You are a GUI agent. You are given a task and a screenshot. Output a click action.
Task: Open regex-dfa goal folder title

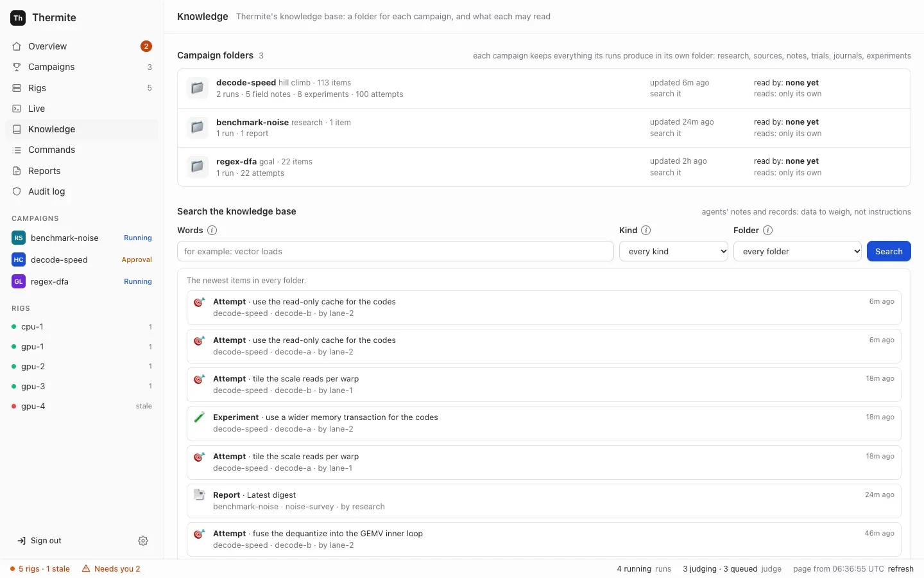tap(236, 162)
